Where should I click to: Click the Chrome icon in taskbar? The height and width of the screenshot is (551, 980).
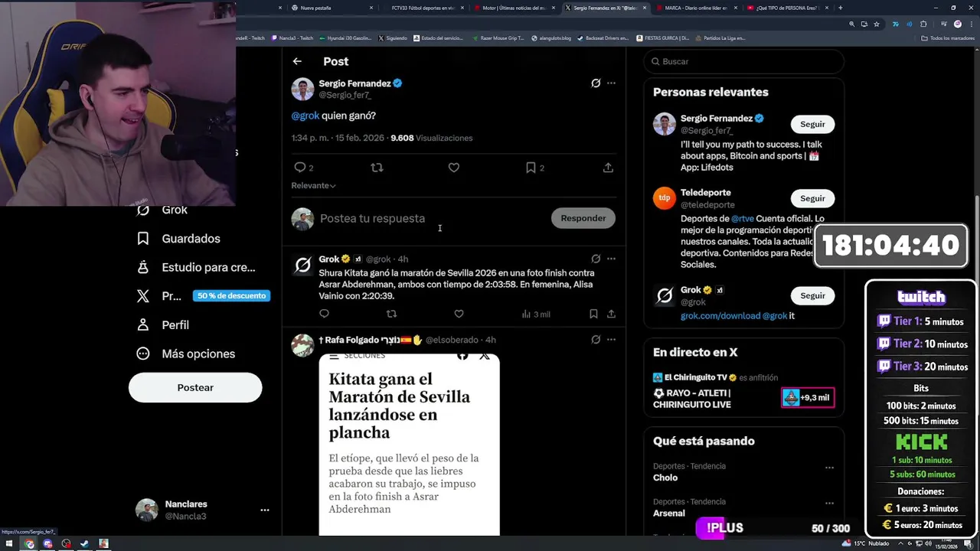point(29,544)
